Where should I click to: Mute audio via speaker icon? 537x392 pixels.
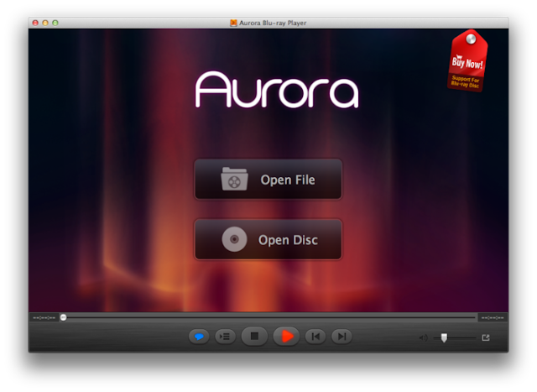[423, 338]
